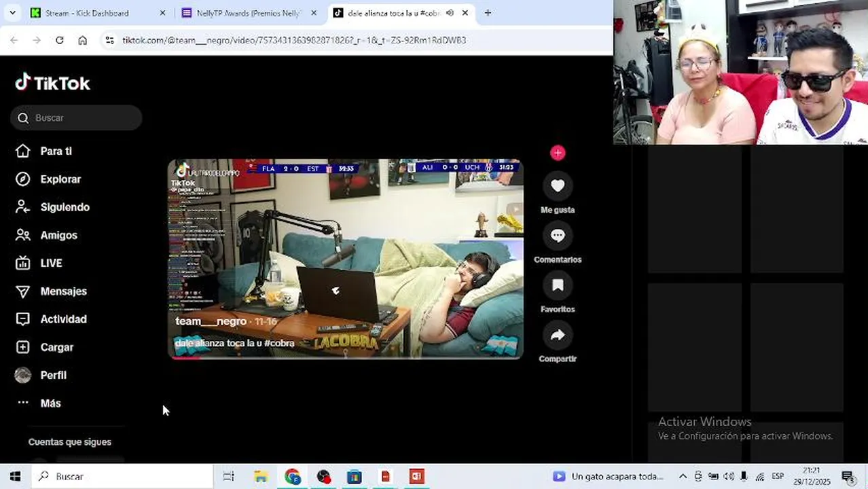Viewport: 868px width, 489px height.
Task: Go back in browser history
Action: [14, 40]
